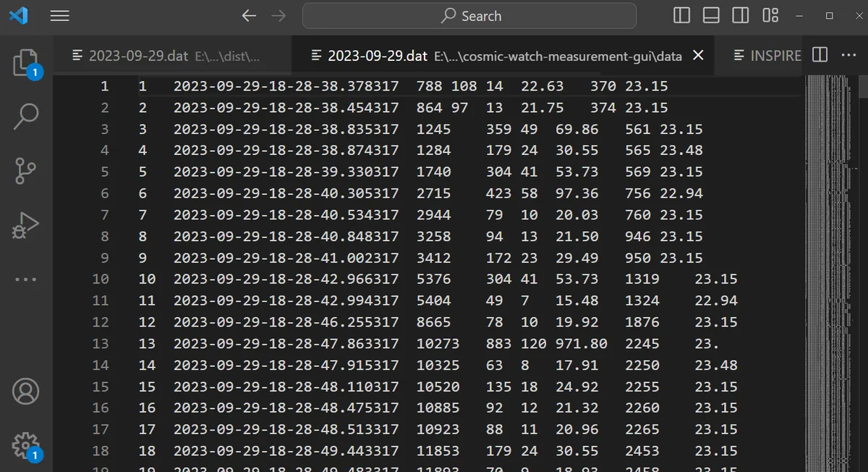The image size is (868, 472).
Task: Click the VS Code logo icon
Action: (18, 15)
